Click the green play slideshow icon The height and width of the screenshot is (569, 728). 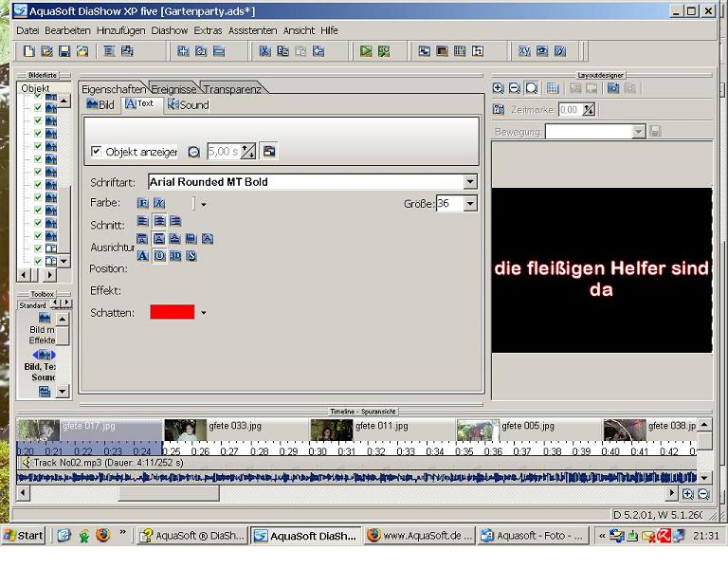(366, 51)
